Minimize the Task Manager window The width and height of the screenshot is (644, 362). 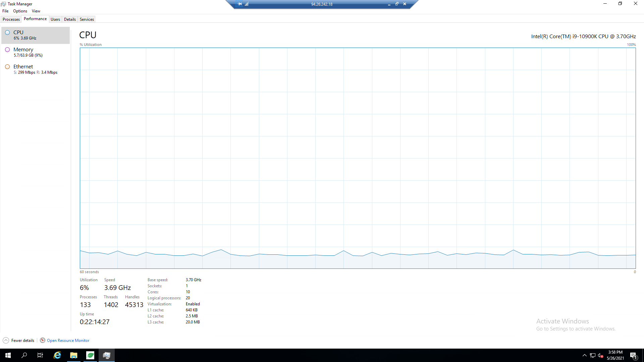605,4
